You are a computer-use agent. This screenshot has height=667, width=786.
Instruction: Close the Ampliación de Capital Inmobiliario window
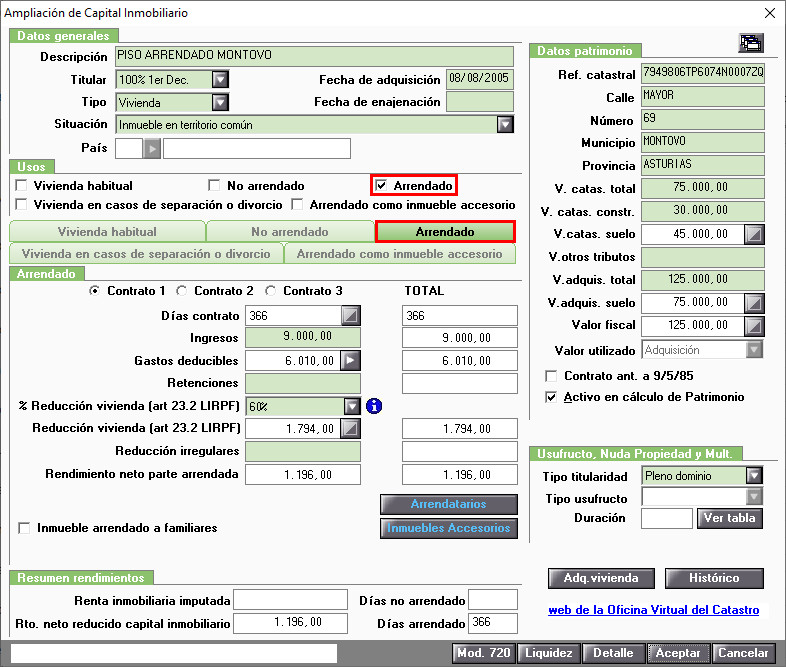coord(770,13)
